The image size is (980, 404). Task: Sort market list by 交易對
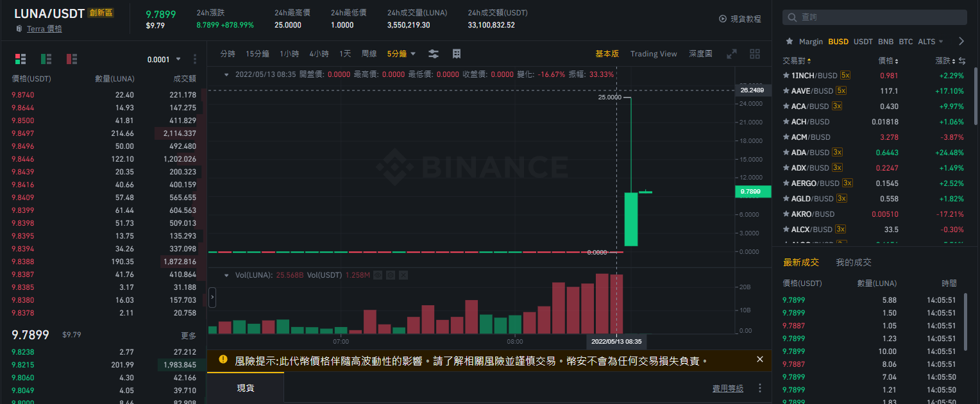[x=797, y=61]
